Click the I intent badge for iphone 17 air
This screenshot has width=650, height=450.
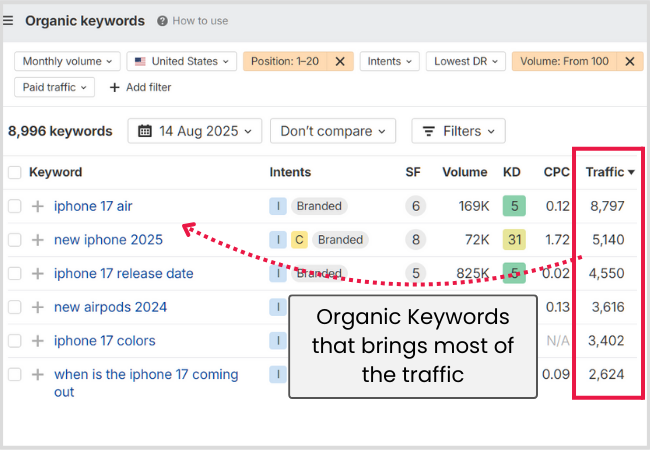278,206
